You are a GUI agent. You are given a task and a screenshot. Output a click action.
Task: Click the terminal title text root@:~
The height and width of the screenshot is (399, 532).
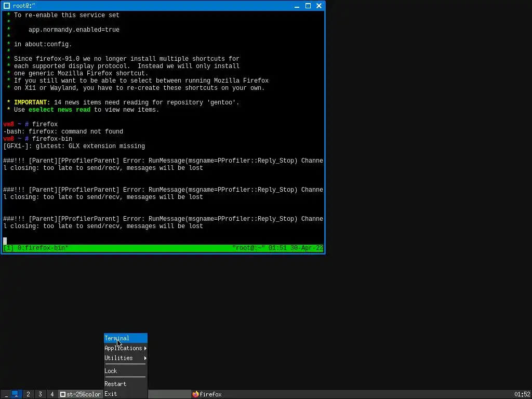click(24, 6)
